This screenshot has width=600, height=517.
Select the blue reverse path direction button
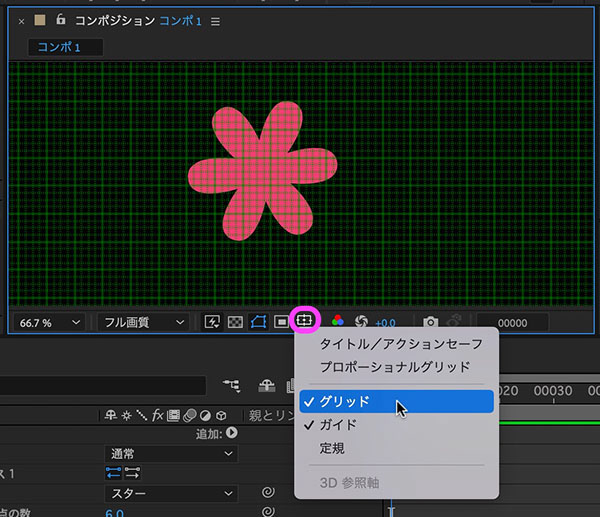coord(113,473)
